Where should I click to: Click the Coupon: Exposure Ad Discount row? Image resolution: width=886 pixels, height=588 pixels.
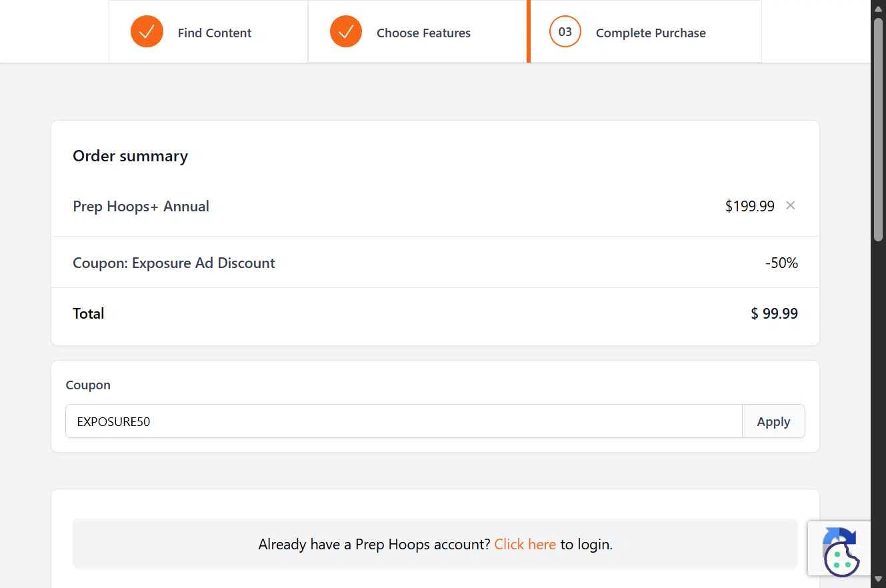click(435, 263)
